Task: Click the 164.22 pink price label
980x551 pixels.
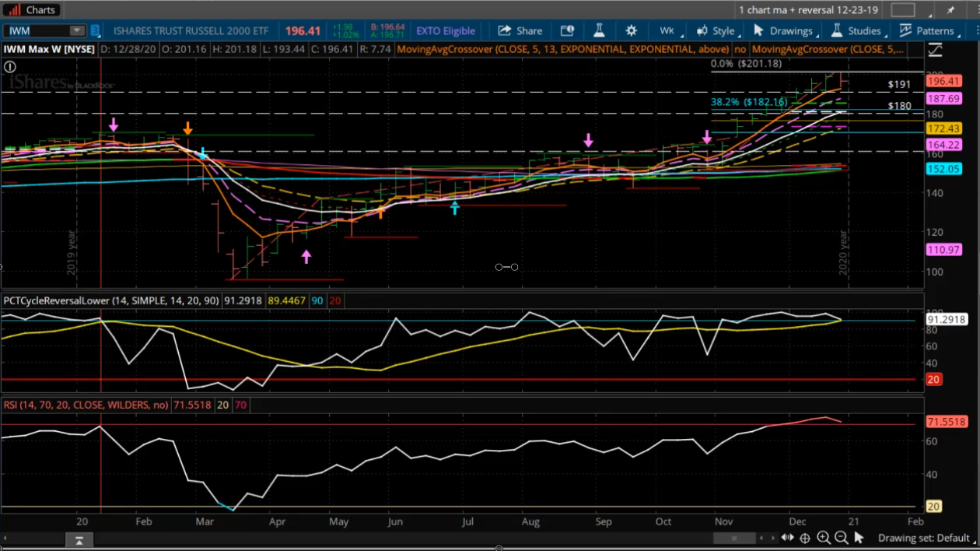Action: pos(944,146)
